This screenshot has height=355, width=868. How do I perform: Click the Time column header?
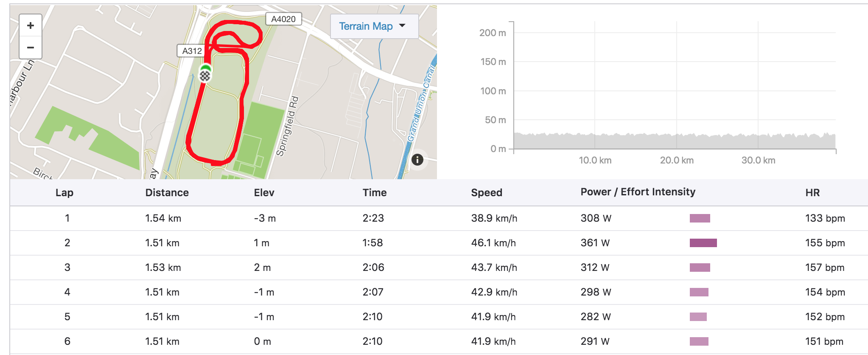pyautogui.click(x=374, y=193)
